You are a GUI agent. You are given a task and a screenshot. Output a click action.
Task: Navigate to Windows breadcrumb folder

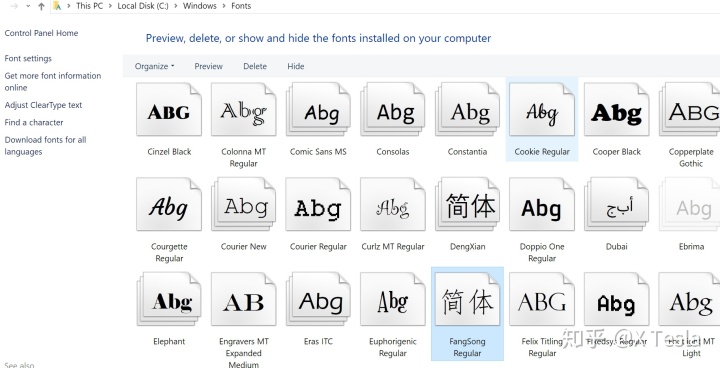(x=200, y=6)
